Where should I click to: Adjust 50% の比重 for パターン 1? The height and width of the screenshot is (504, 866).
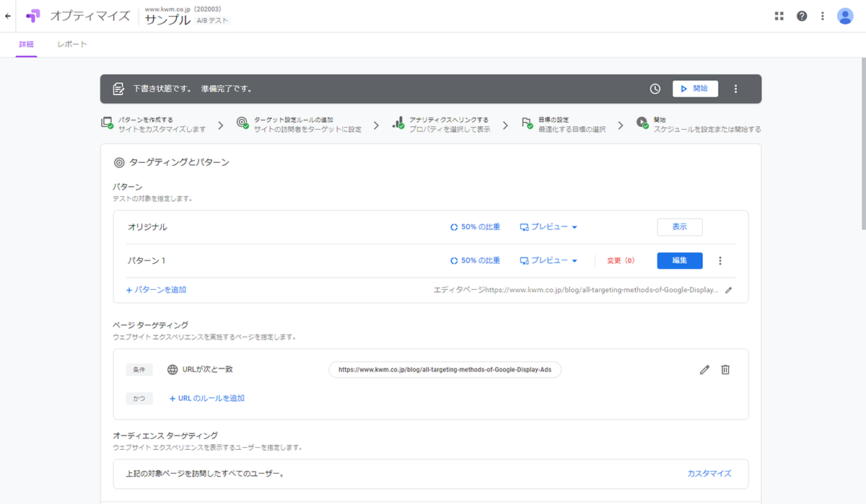click(x=475, y=260)
